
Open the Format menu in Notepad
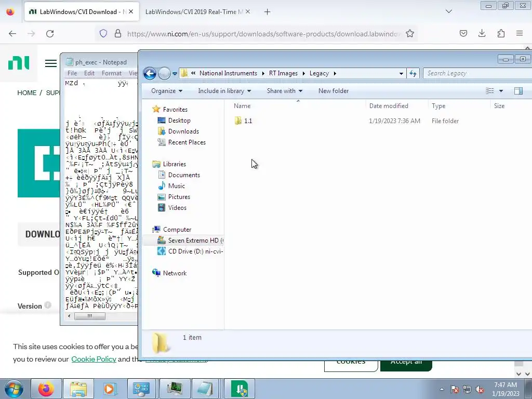point(111,73)
